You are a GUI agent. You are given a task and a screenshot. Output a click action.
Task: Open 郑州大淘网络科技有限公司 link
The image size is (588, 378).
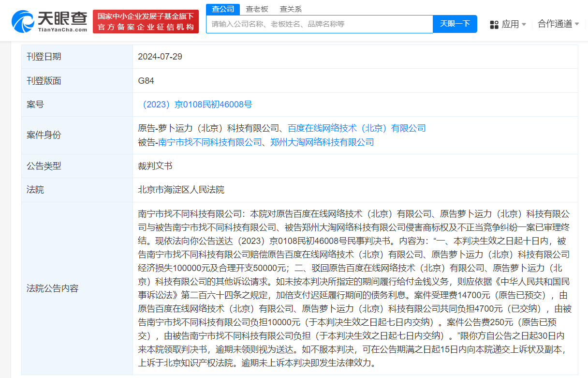pyautogui.click(x=322, y=142)
